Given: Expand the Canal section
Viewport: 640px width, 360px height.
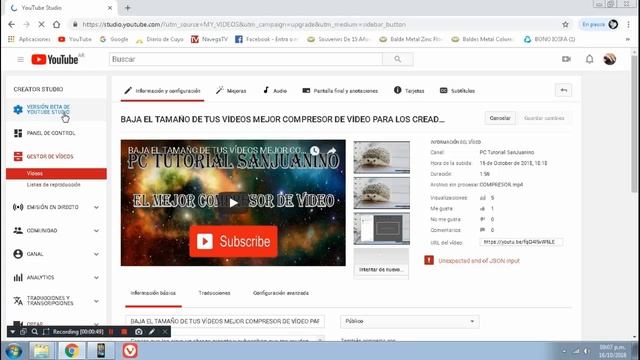Looking at the screenshot, I should (96, 254).
